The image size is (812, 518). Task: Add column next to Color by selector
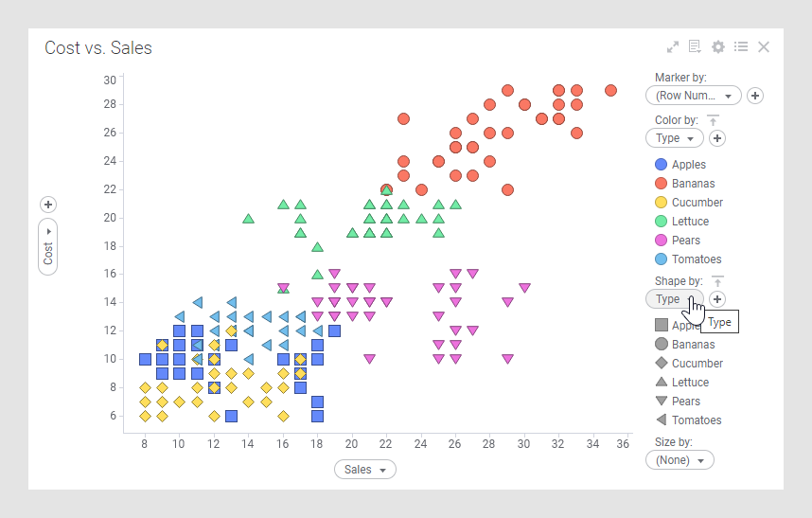point(717,138)
